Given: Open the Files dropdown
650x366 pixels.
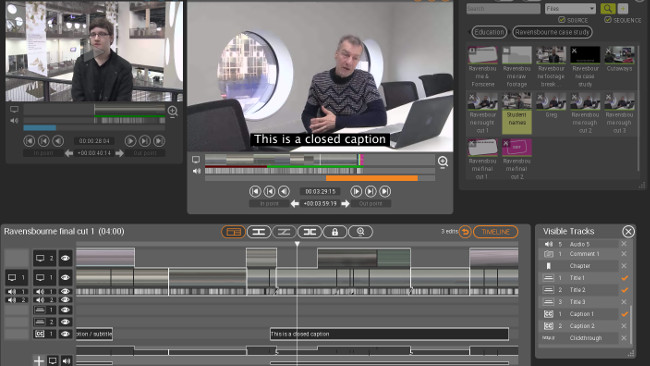Looking at the screenshot, I should point(570,8).
